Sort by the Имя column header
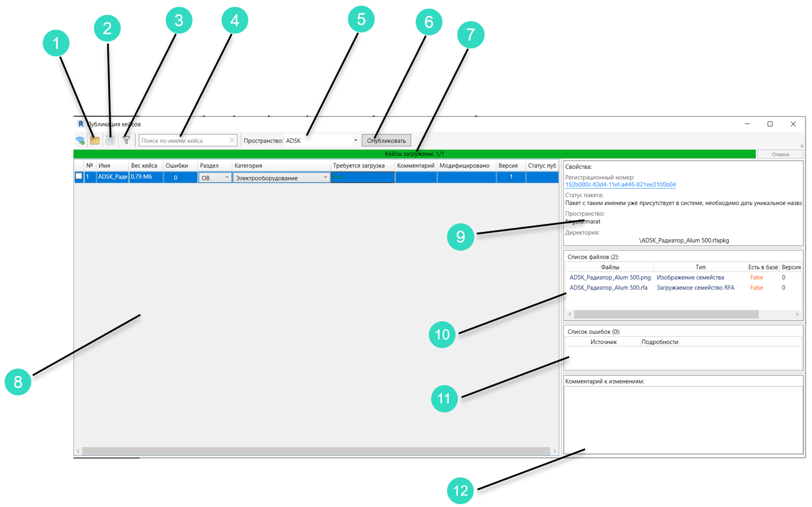812x507 pixels. (x=112, y=165)
